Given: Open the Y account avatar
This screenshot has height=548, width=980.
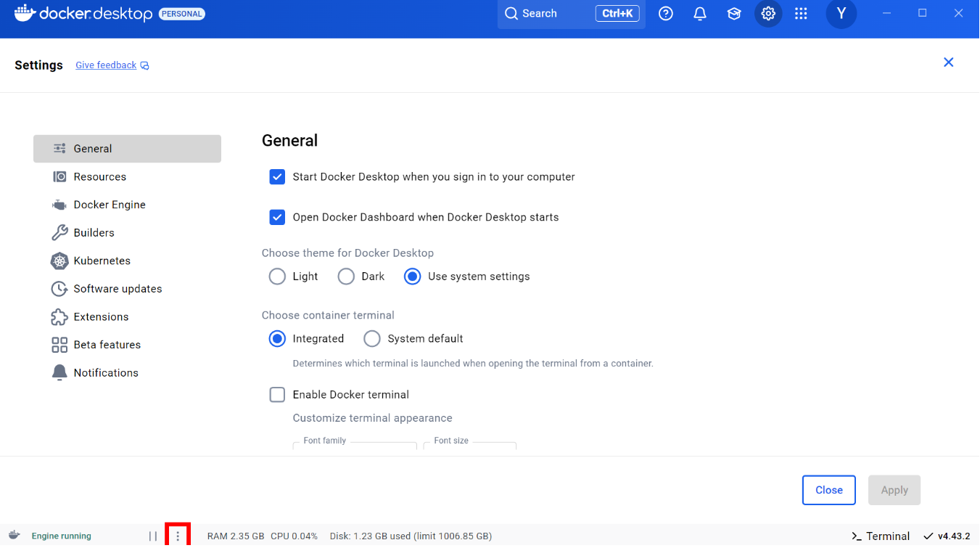Looking at the screenshot, I should [x=841, y=14].
